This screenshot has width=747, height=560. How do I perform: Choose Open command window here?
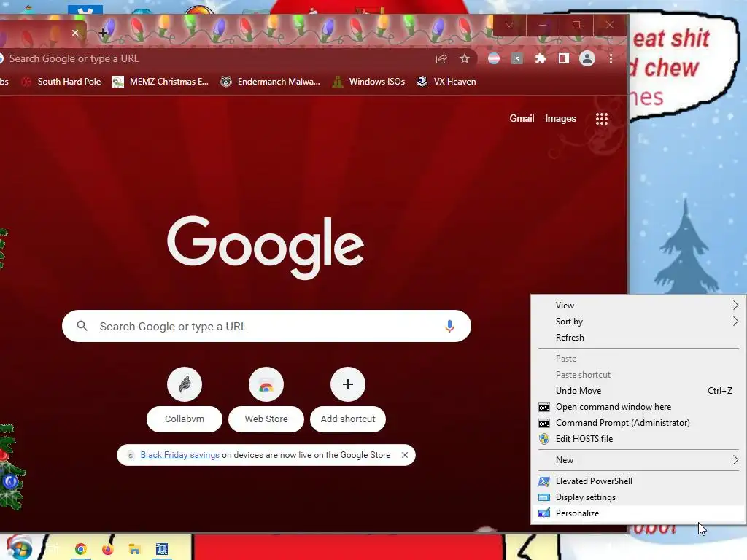click(x=638, y=407)
